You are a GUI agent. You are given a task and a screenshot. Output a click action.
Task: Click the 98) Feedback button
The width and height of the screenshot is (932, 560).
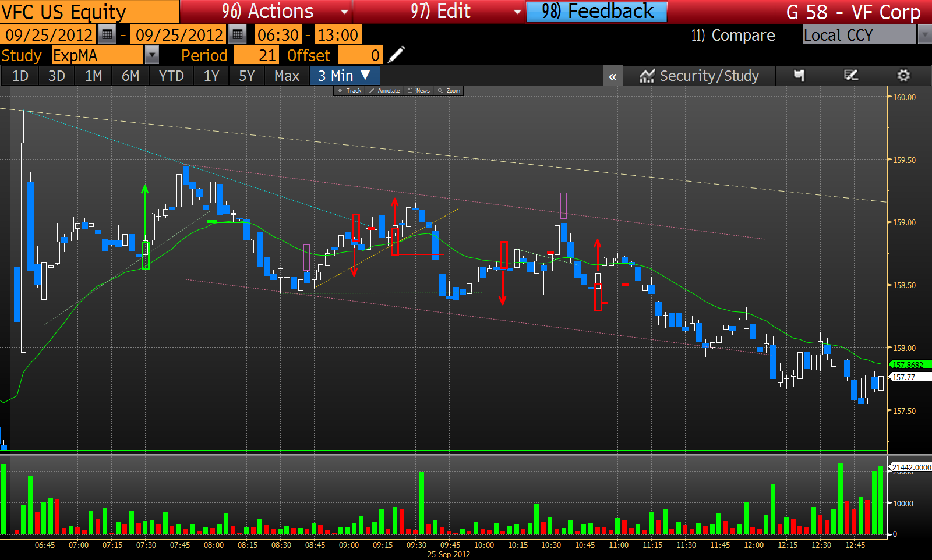597,12
